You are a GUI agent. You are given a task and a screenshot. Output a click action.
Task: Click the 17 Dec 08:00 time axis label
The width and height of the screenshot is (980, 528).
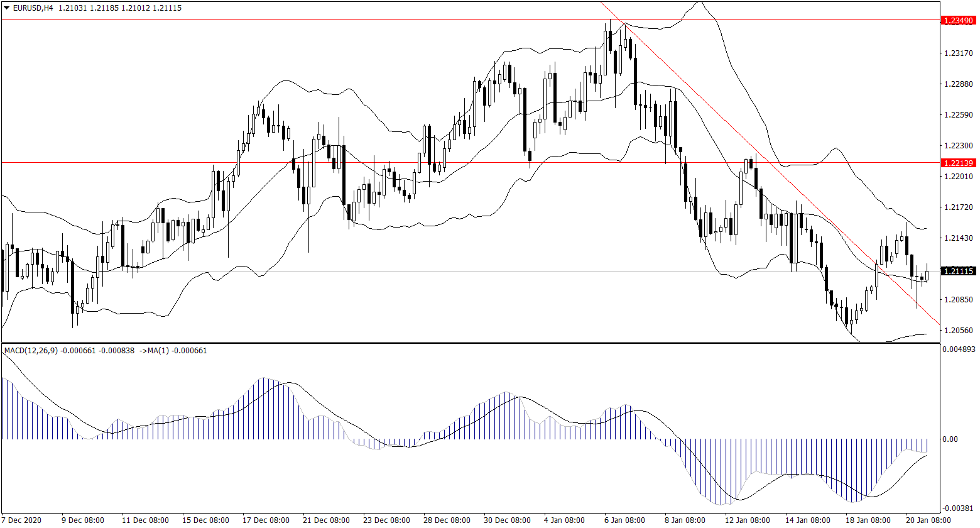(x=266, y=520)
